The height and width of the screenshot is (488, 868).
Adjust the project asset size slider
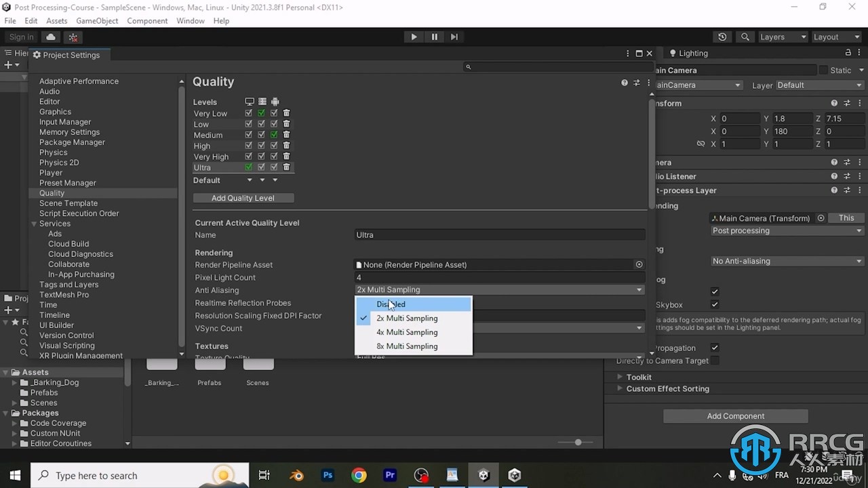point(578,442)
